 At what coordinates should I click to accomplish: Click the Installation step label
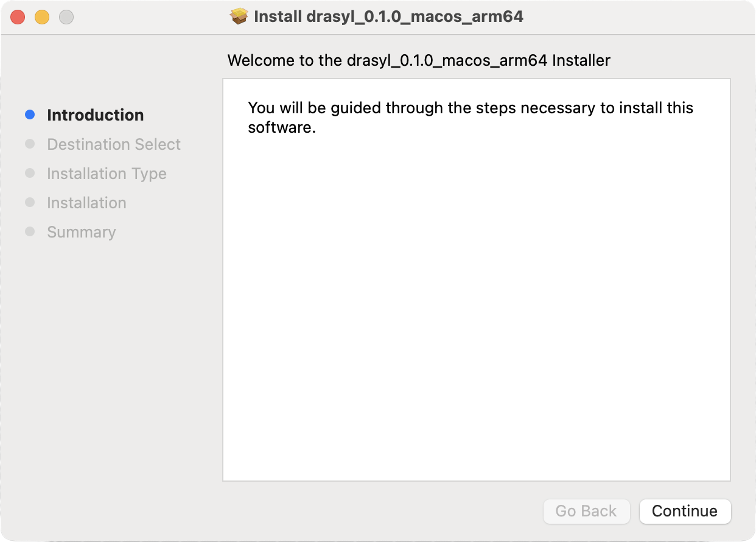pyautogui.click(x=86, y=203)
